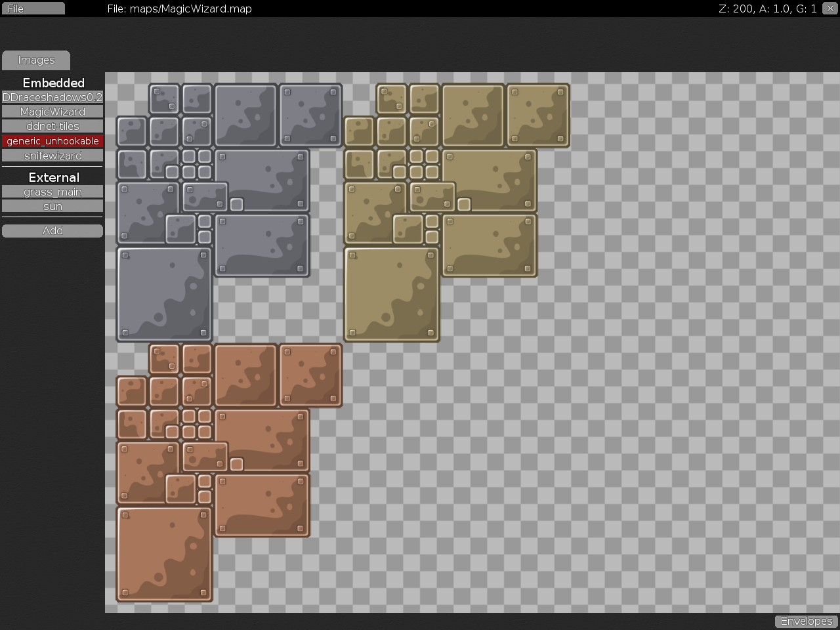Open the File menu
This screenshot has height=630, width=840.
click(33, 9)
